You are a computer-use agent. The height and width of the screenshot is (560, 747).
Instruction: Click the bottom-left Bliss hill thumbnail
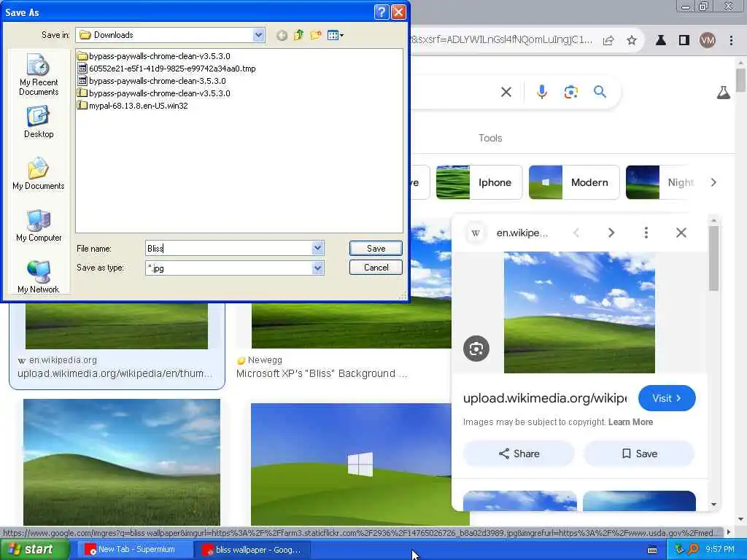point(122,462)
